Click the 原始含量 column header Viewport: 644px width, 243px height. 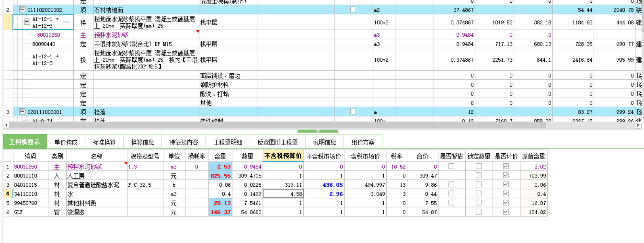[x=534, y=156]
